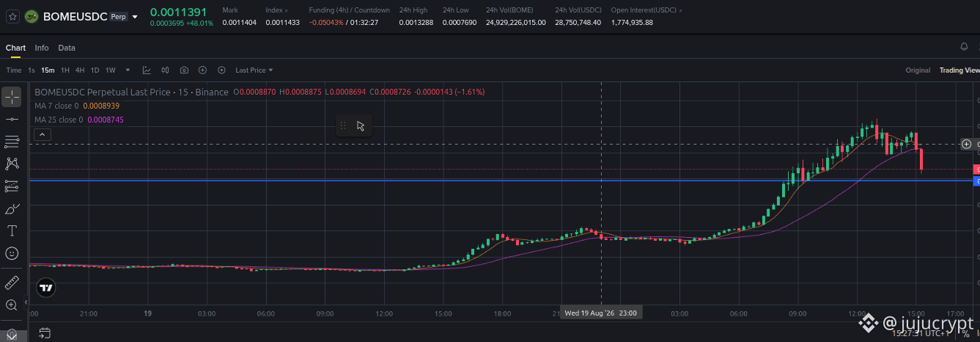
Task: Open the Last Price dropdown
Action: [254, 70]
